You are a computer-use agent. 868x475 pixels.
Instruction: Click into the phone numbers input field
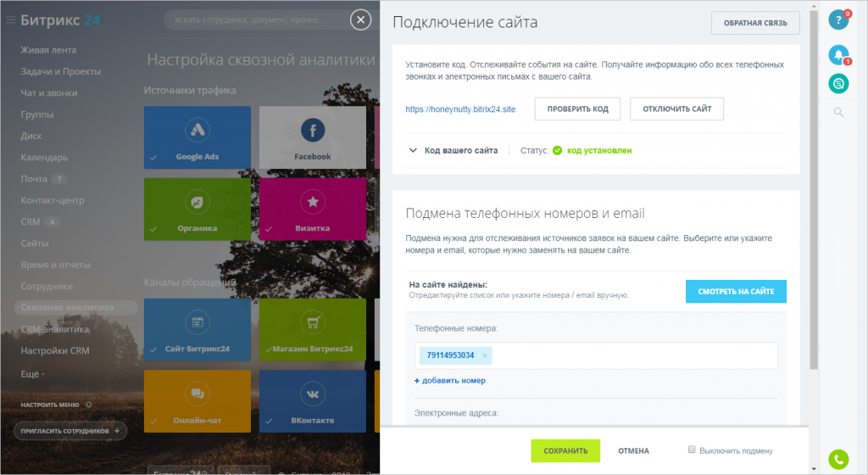point(636,355)
